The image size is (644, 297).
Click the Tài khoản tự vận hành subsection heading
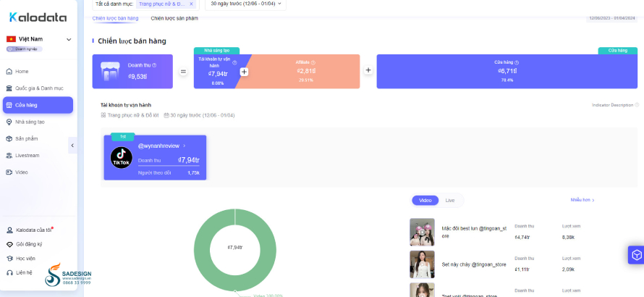point(126,105)
